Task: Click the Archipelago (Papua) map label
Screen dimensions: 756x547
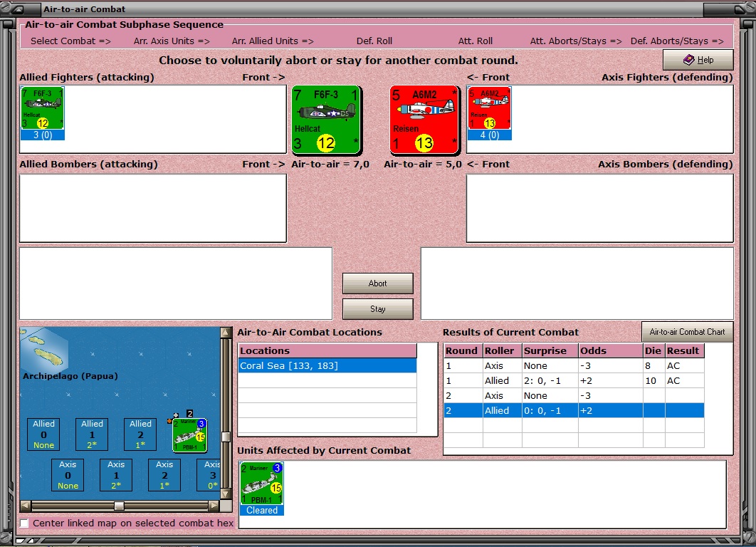Action: 70,376
